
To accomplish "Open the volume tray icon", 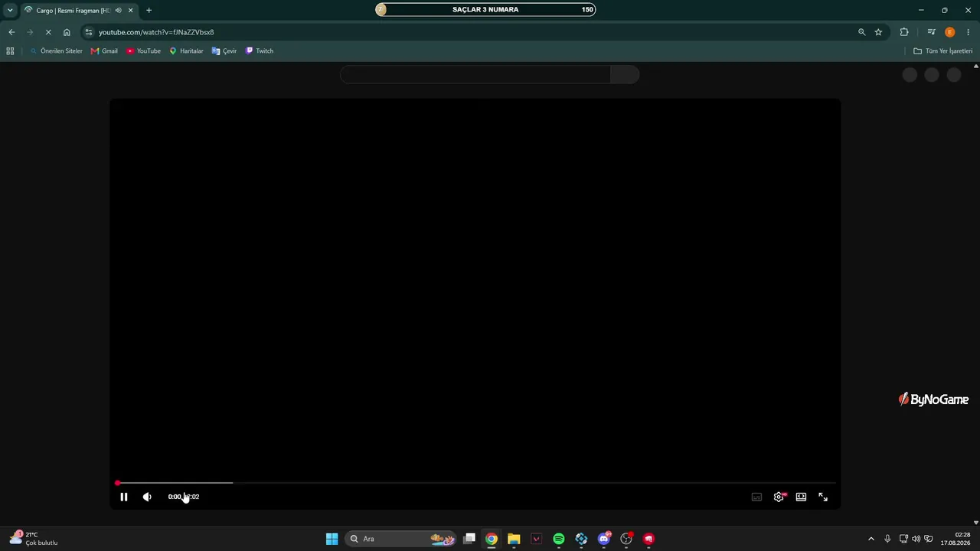I will coord(916,539).
